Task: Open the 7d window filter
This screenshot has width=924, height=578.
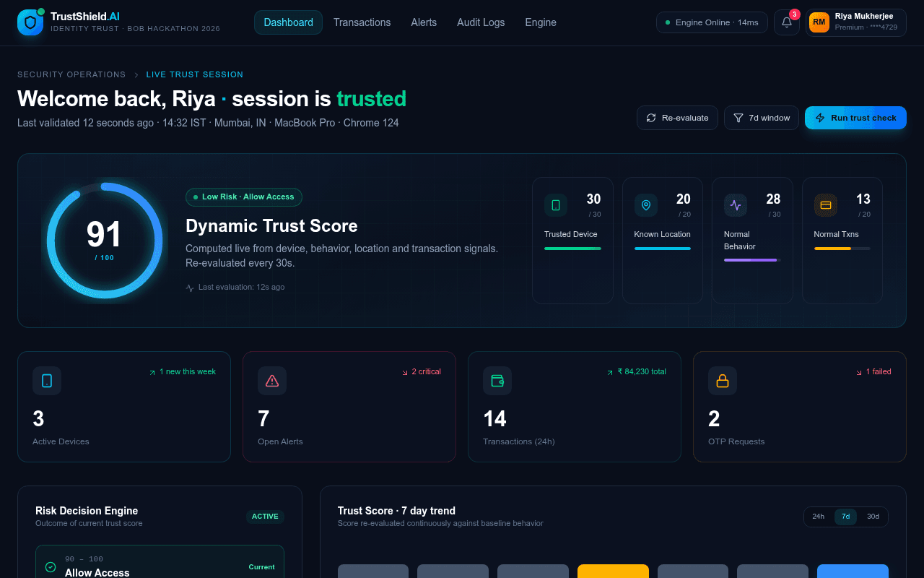Action: (x=762, y=118)
